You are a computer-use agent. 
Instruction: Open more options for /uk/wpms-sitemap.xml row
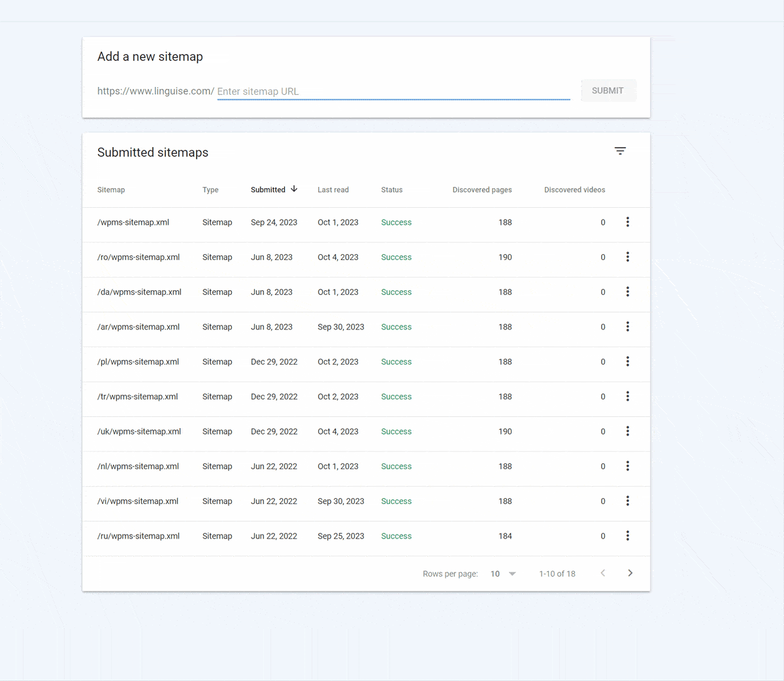point(628,431)
